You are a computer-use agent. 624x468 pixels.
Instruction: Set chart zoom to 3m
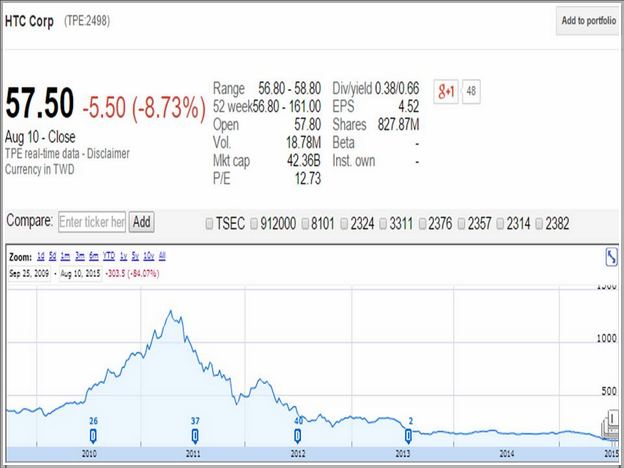[80, 256]
